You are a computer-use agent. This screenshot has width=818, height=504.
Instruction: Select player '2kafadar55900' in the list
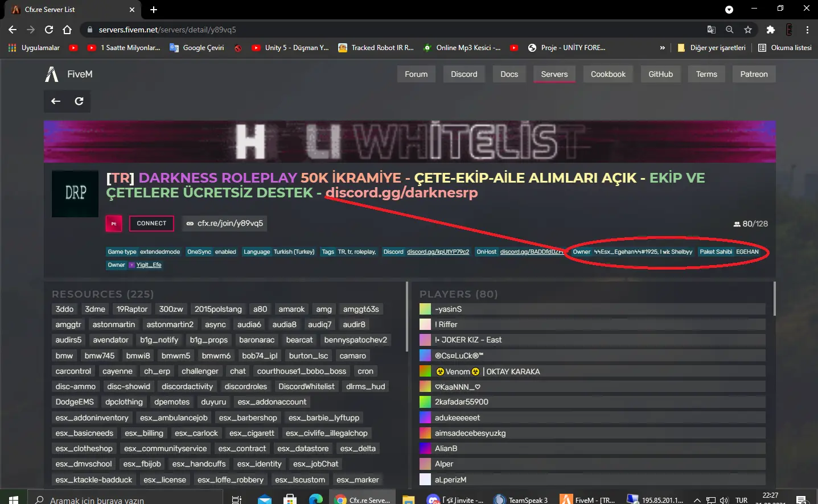tap(592, 402)
